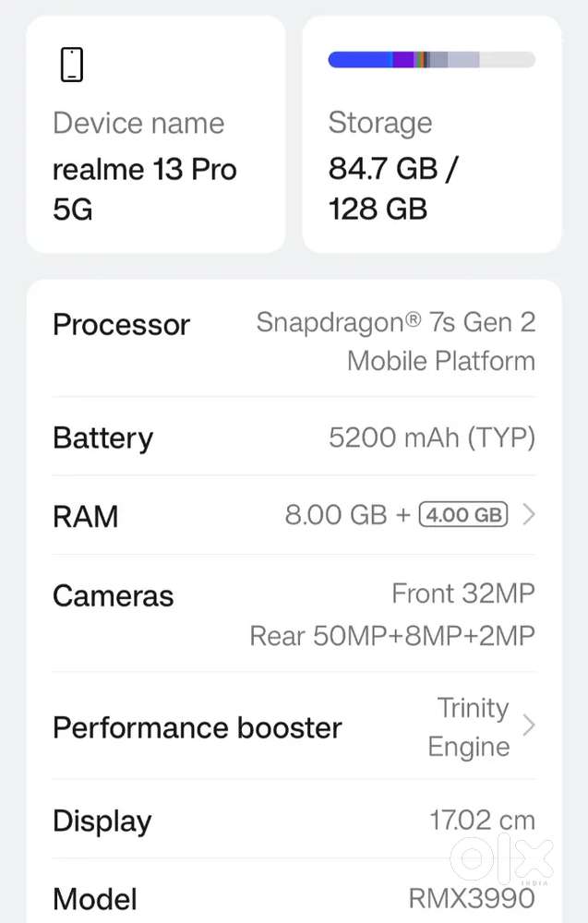Viewport: 588px width, 923px height.
Task: Select the Processor row
Action: (294, 342)
